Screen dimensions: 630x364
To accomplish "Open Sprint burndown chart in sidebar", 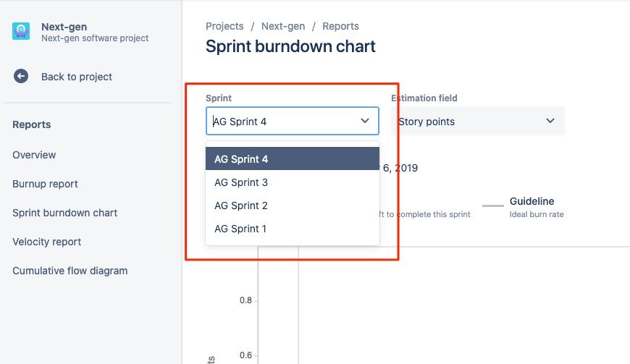I will (x=64, y=213).
